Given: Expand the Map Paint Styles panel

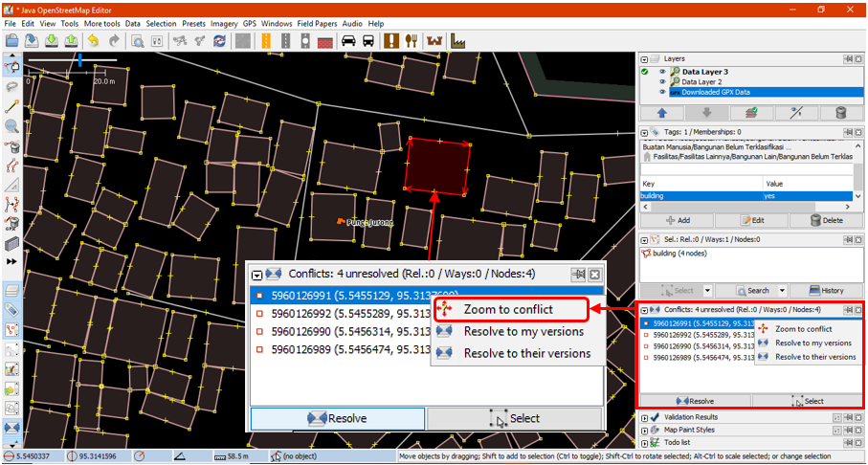Looking at the screenshot, I should point(644,430).
